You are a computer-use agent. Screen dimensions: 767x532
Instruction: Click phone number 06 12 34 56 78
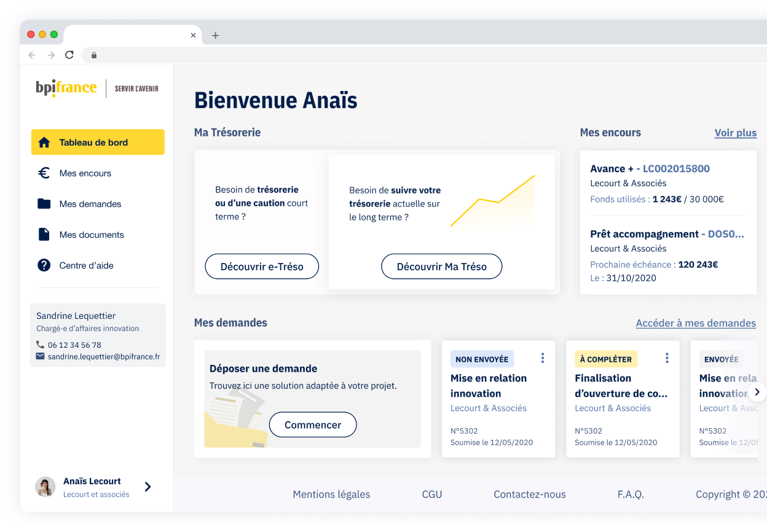(x=74, y=345)
